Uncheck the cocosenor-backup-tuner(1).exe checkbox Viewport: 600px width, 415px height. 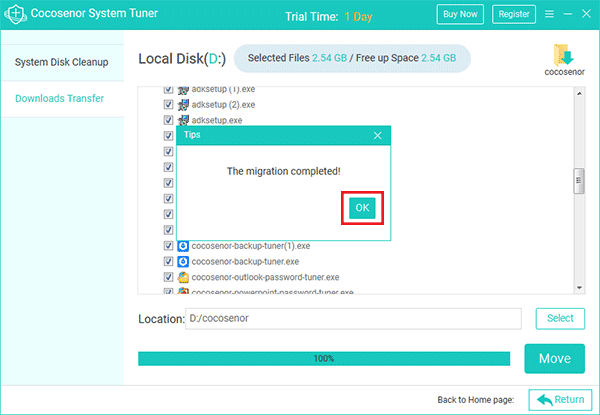pos(168,246)
